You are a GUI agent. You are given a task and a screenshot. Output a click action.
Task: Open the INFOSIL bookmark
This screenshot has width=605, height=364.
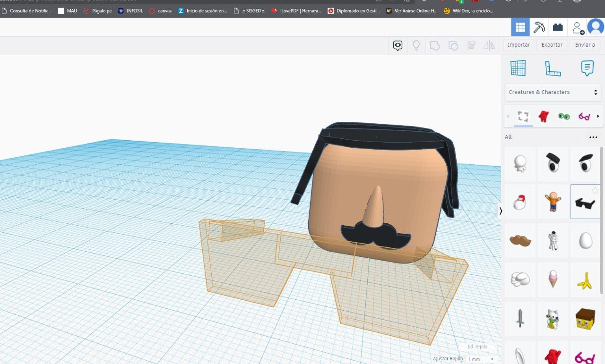(x=130, y=10)
